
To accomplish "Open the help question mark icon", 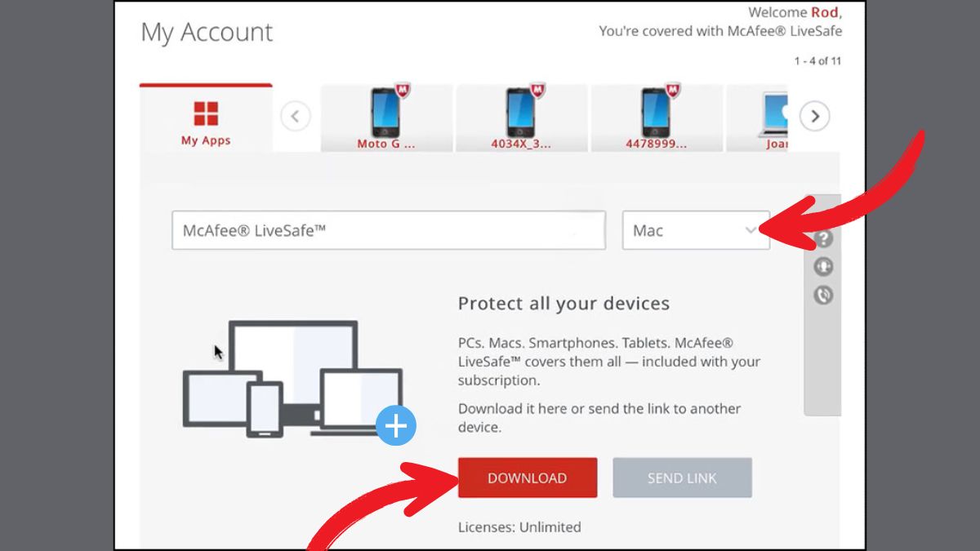I will tap(823, 238).
